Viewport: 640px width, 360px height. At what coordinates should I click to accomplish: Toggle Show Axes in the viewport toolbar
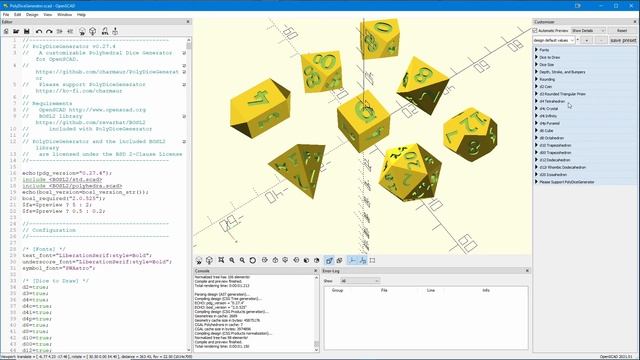352,260
